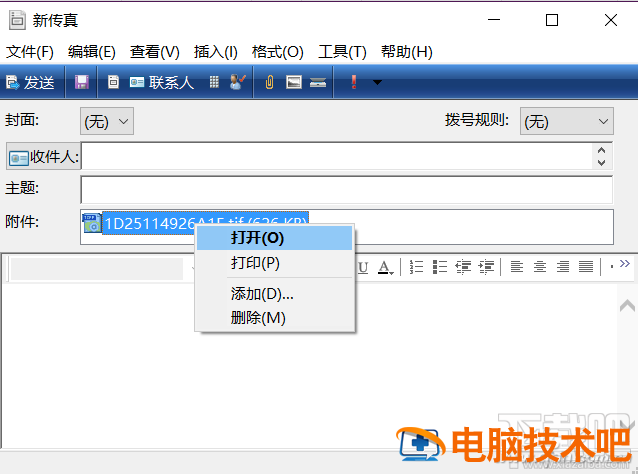Click the recipient (收件人) address book button
The width and height of the screenshot is (638, 474).
pyautogui.click(x=43, y=157)
